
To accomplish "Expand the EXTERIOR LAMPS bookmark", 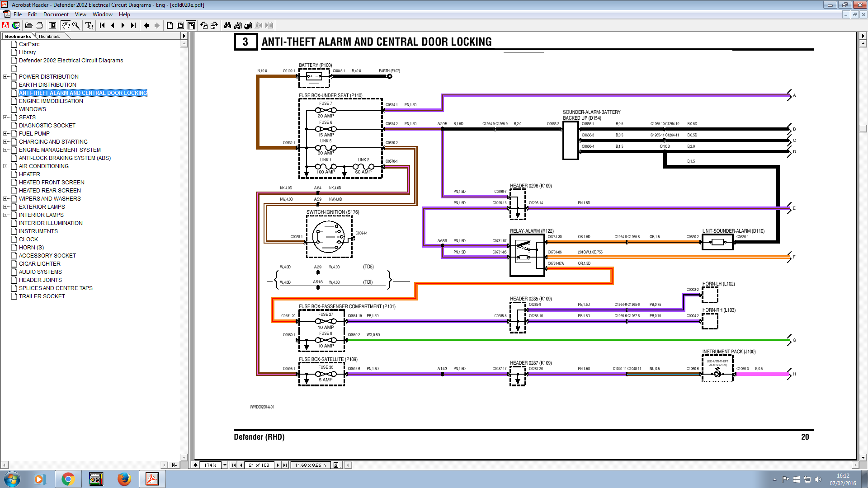I will (5, 207).
